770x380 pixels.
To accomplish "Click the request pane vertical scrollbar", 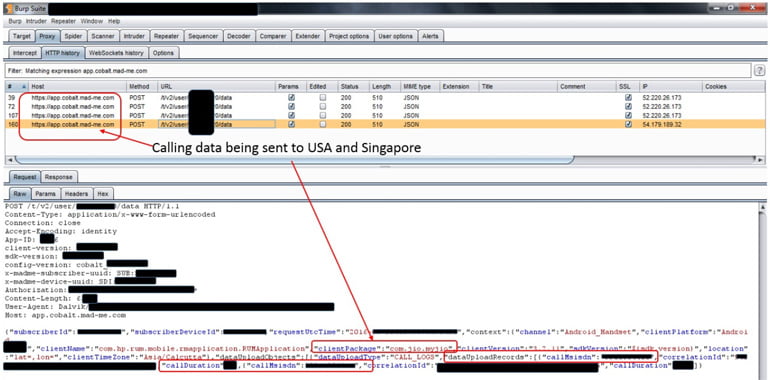I will [x=762, y=292].
